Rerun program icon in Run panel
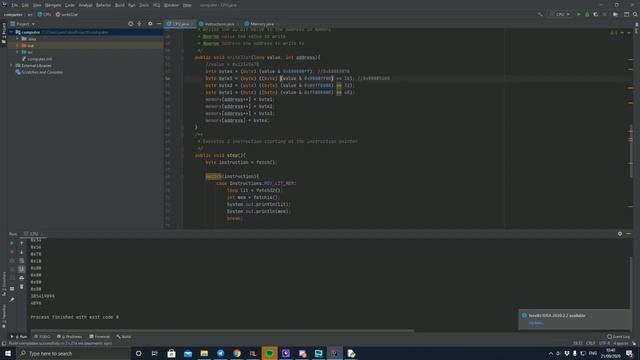Screen dimensions: 640x360 (x=12, y=243)
